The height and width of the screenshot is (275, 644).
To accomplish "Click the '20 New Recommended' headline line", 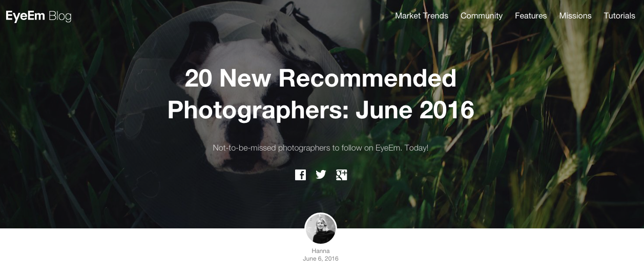I will click(321, 78).
